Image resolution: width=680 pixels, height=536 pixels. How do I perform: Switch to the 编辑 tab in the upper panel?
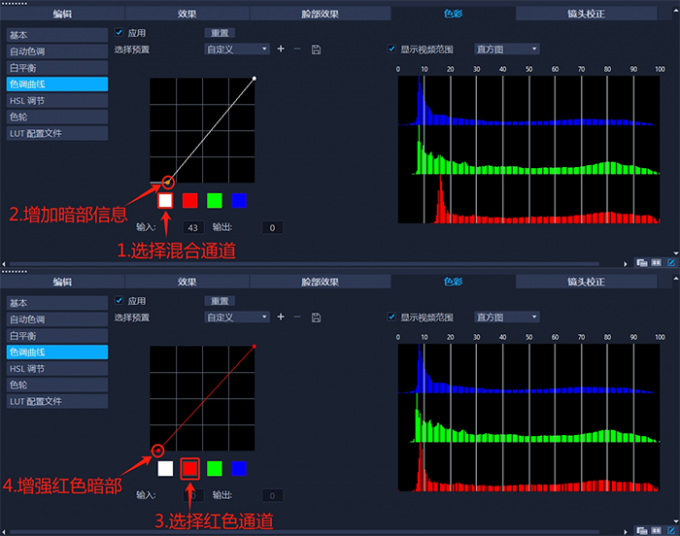coord(62,14)
